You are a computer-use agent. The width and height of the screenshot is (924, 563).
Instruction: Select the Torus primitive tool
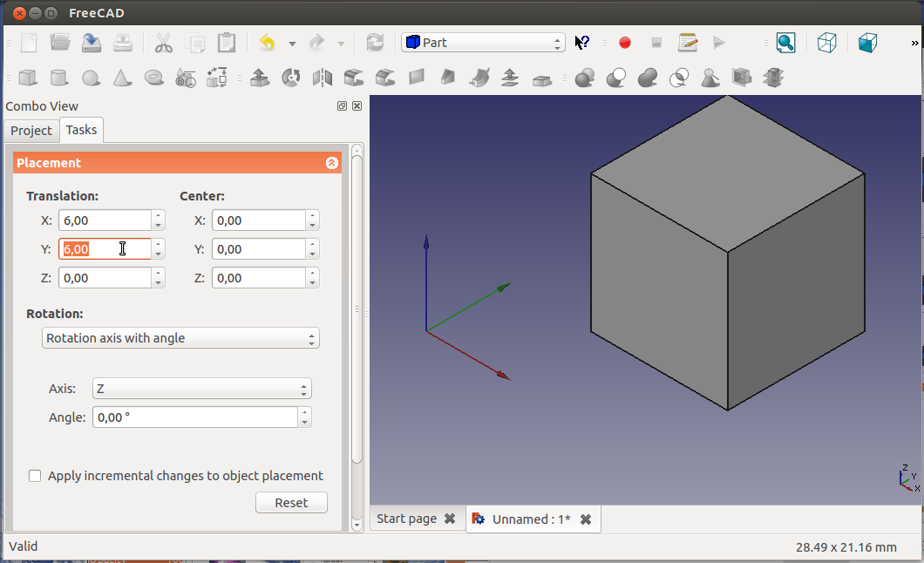(x=153, y=78)
